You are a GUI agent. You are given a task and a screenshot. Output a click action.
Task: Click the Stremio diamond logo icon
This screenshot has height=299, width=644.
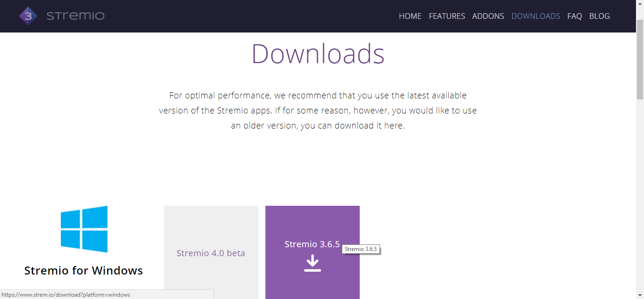coord(28,16)
